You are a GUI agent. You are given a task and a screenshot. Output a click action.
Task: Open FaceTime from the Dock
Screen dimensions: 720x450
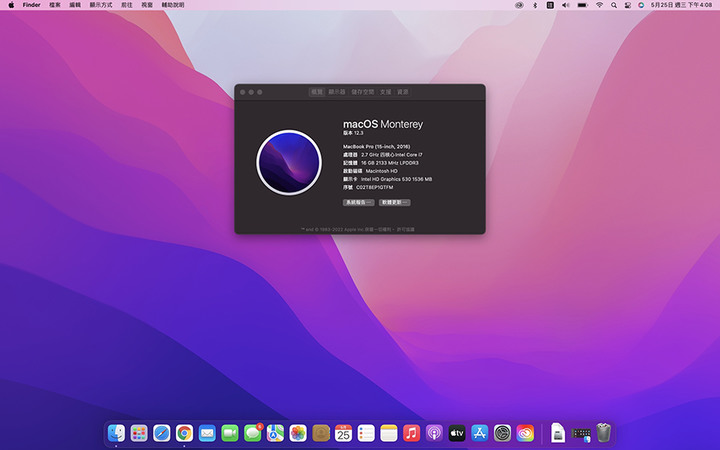(230, 433)
